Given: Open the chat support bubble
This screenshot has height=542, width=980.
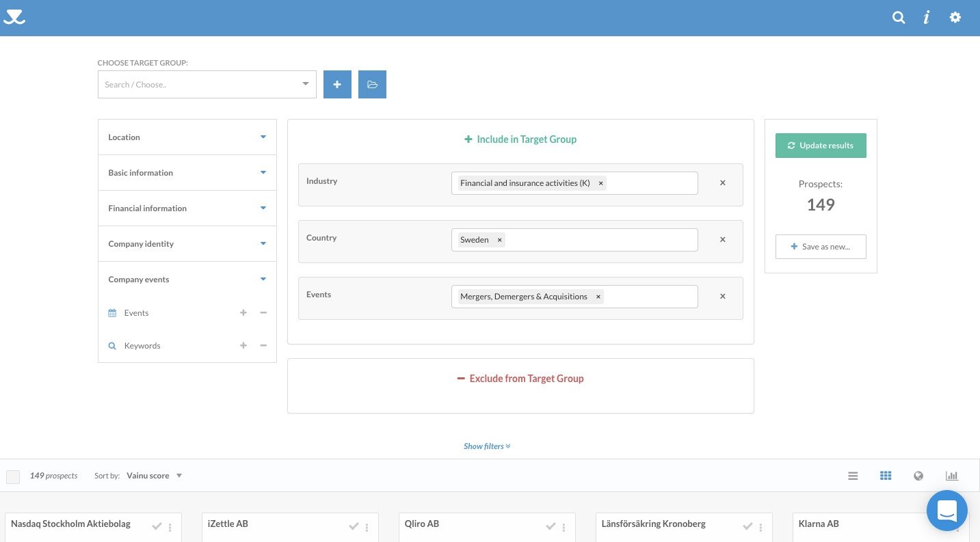Looking at the screenshot, I should coord(946,511).
